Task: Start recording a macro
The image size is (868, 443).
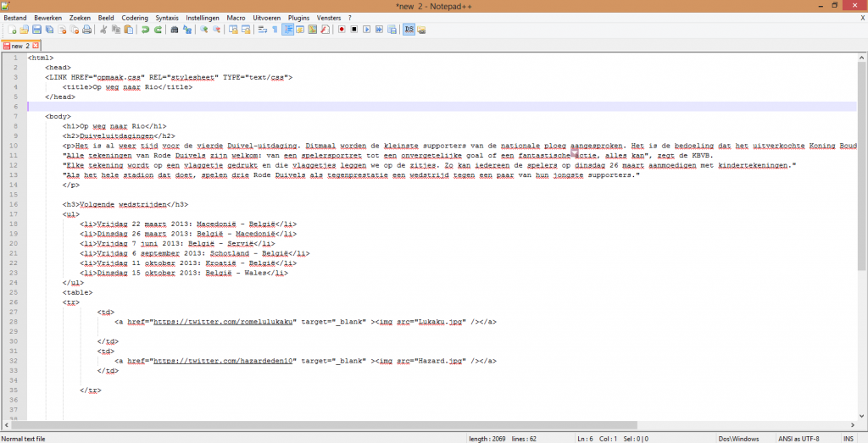Action: 342,30
